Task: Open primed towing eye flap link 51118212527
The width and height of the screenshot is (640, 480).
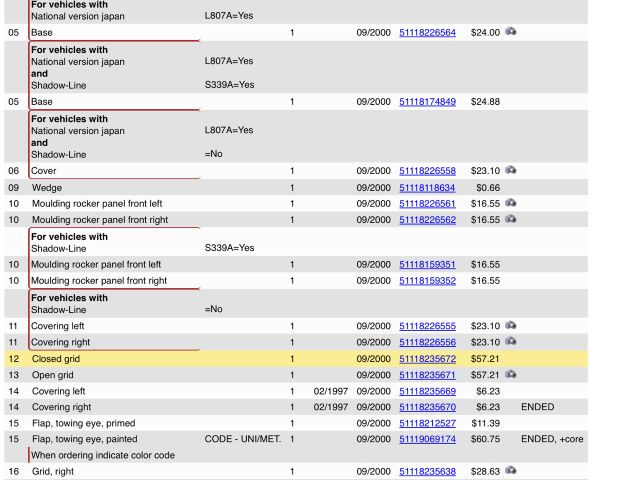Action: pyautogui.click(x=427, y=423)
